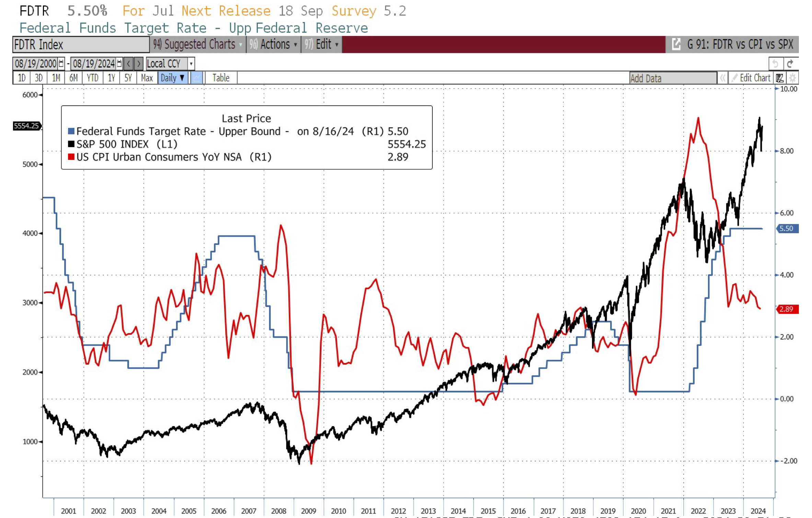Screen dimensions: 812x518
Task: Click the Add Data input field
Action: 673,78
